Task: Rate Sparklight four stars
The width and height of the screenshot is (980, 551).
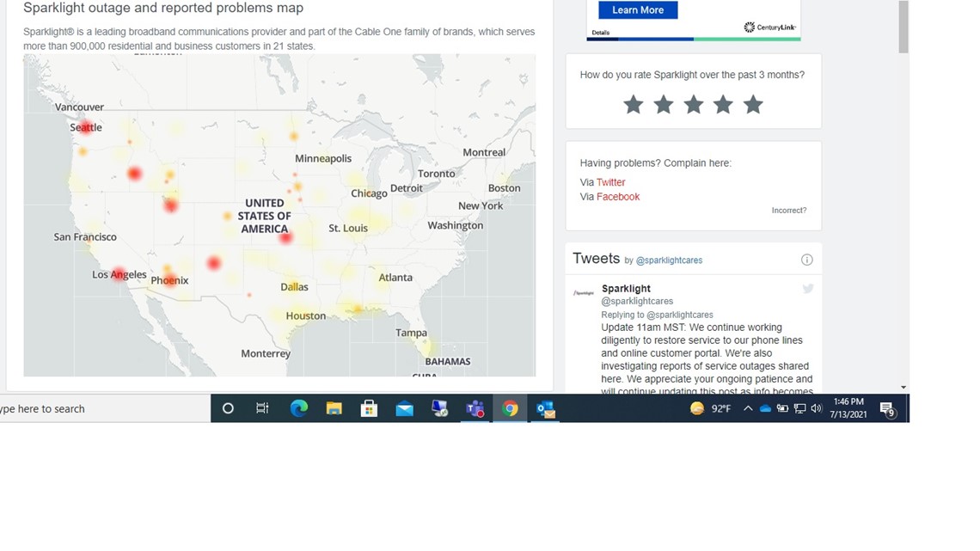Action: [x=723, y=104]
